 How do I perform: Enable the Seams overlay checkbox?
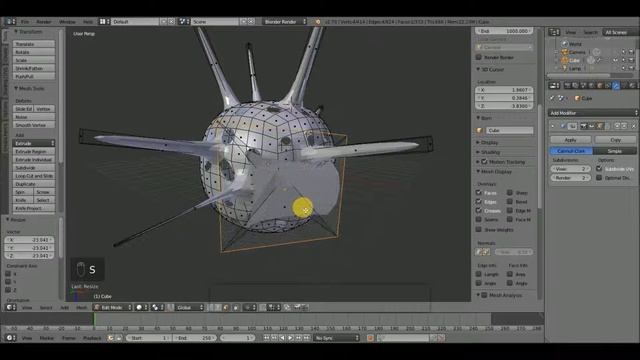(x=478, y=219)
